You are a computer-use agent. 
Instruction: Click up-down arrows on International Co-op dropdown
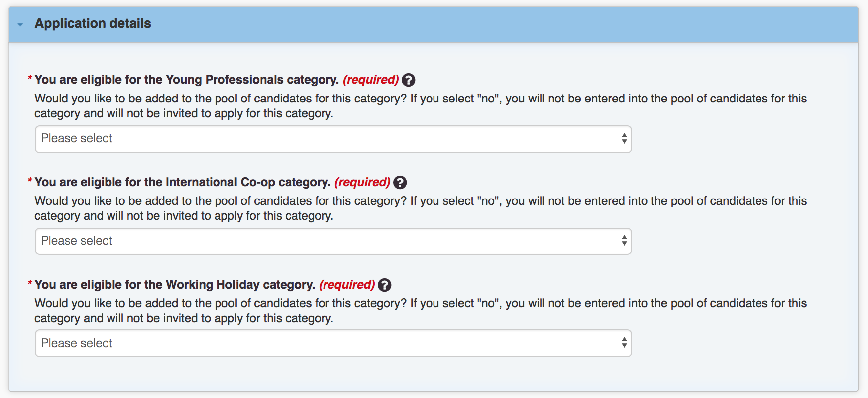click(x=624, y=241)
